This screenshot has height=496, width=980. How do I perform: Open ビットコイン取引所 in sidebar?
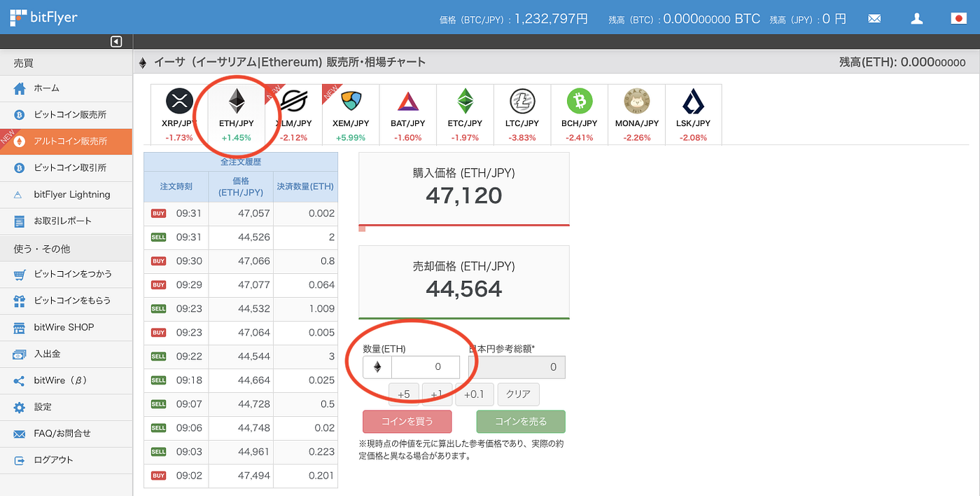click(66, 168)
